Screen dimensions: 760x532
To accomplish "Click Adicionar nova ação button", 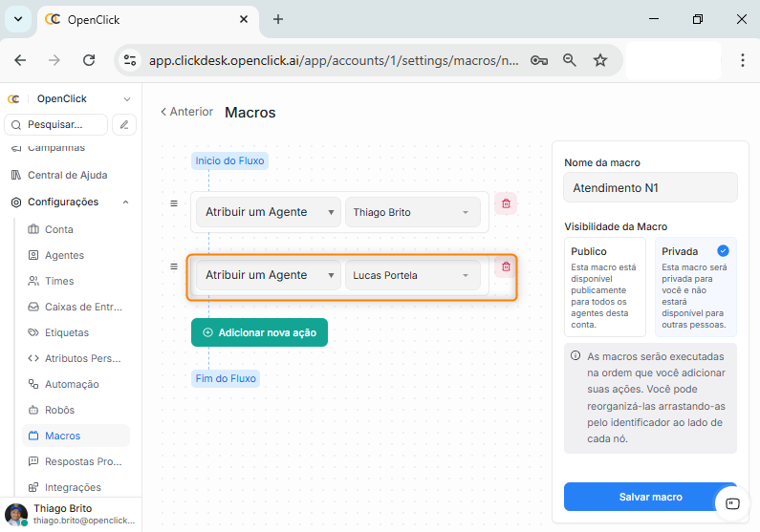I will click(x=259, y=332).
